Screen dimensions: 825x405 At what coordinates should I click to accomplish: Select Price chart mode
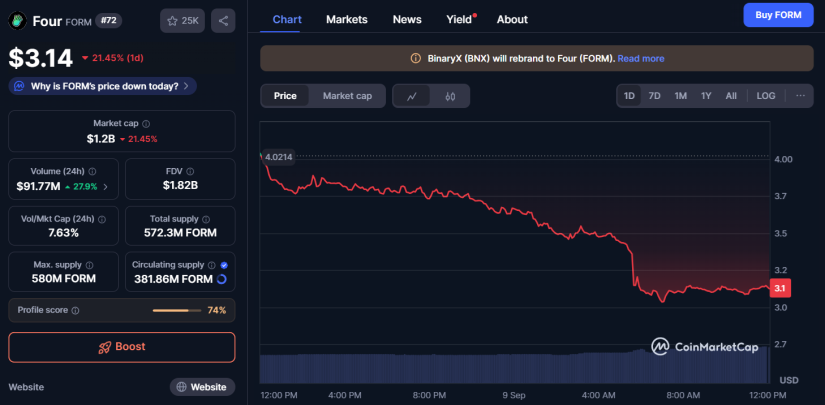(x=285, y=96)
